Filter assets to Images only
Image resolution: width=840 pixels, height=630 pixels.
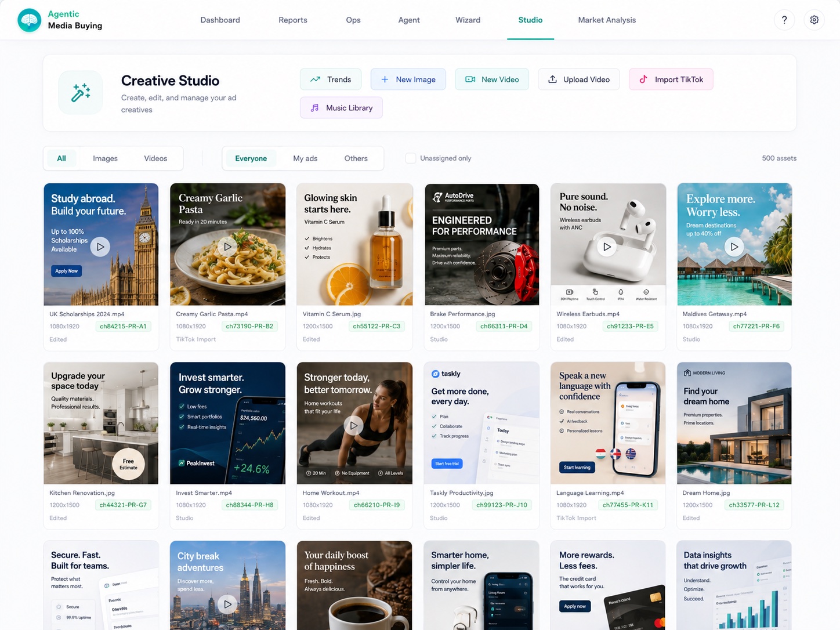[x=105, y=158]
